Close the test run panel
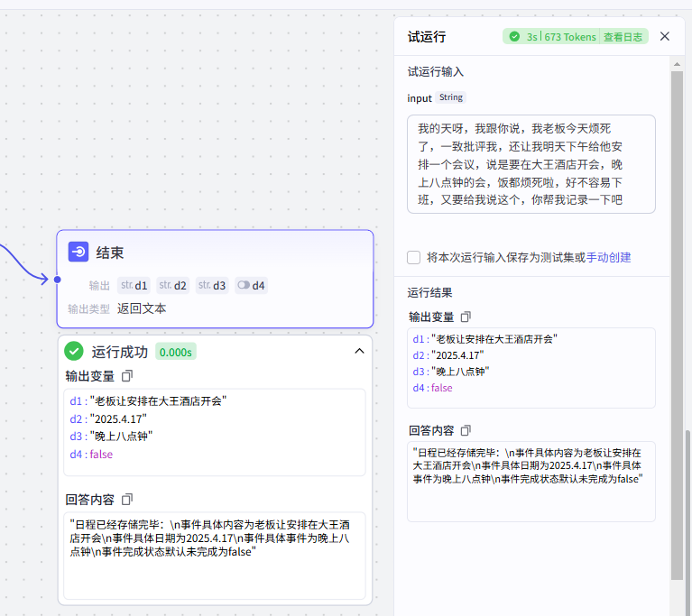 [665, 37]
